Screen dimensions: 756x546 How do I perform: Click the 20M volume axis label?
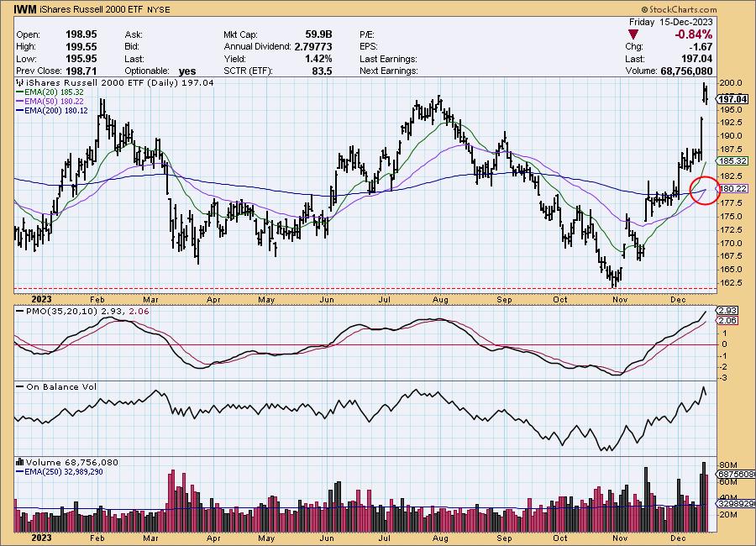coord(728,515)
